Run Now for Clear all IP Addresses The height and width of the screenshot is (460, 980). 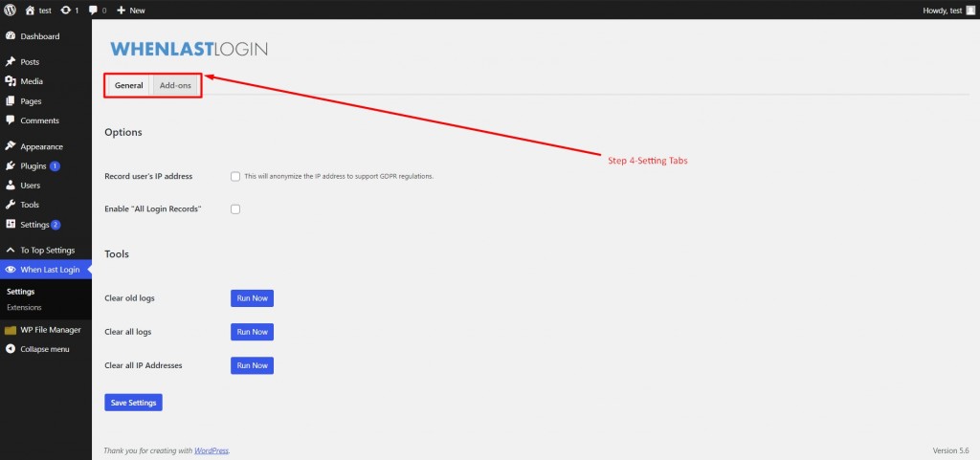point(252,365)
